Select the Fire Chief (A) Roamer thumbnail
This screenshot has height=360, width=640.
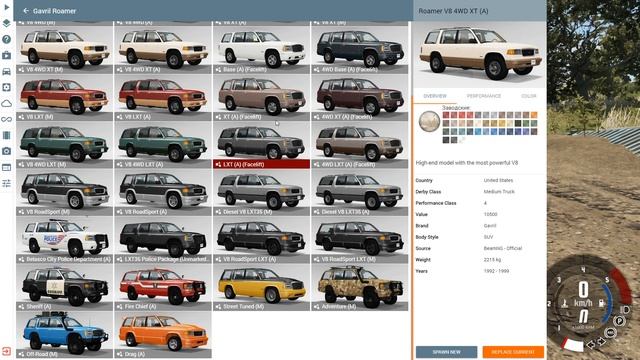[163, 287]
